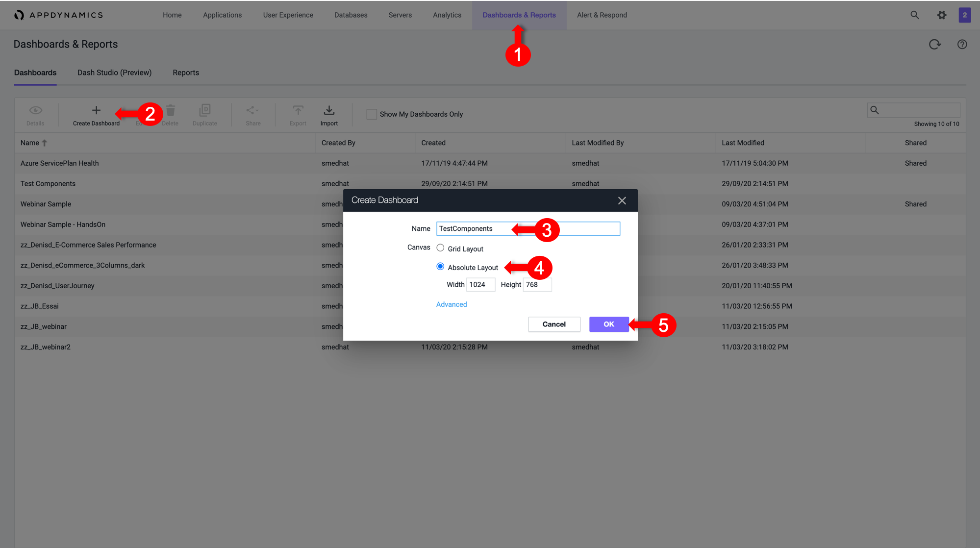980x548 pixels.
Task: Switch to the Dashboards tab
Action: 35,73
